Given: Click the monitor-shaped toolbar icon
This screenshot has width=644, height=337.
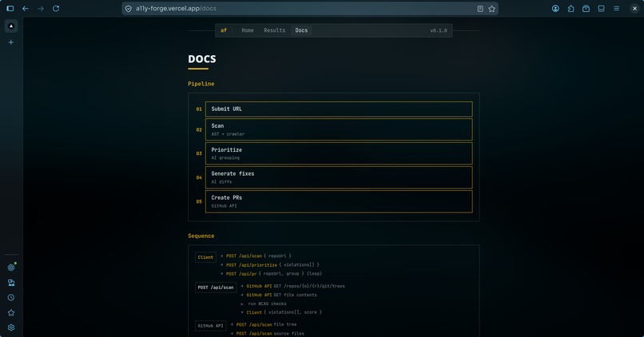Looking at the screenshot, I should [602, 8].
